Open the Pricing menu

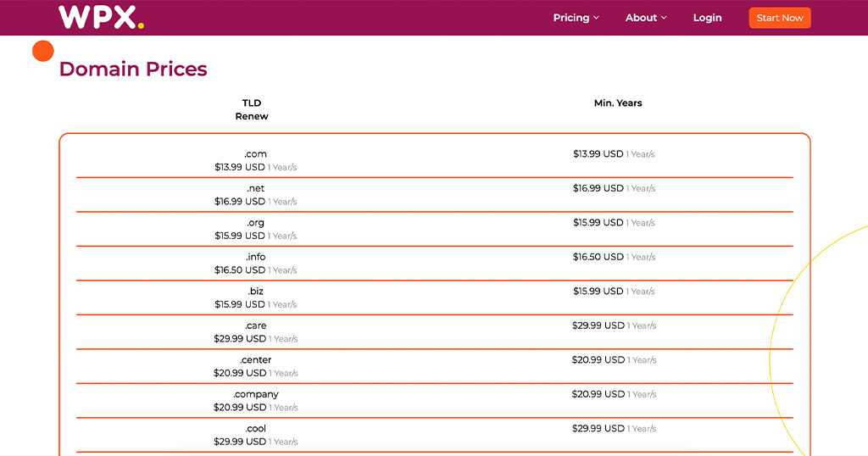tap(571, 18)
